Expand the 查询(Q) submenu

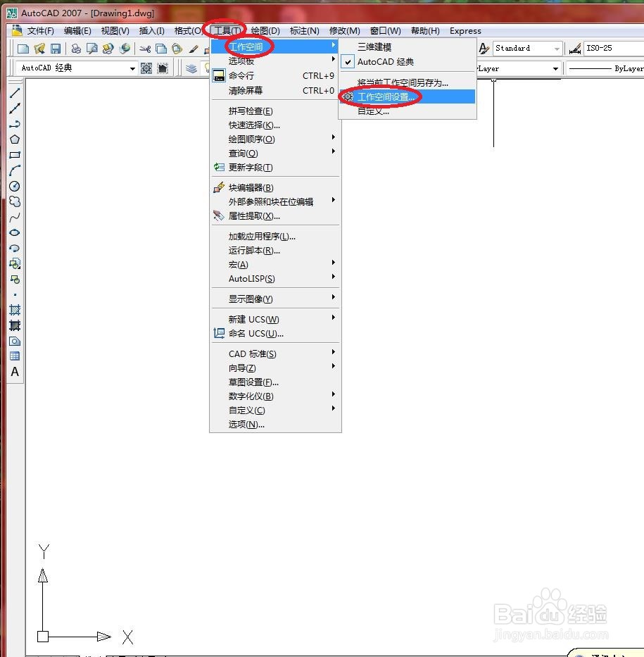[x=275, y=154]
